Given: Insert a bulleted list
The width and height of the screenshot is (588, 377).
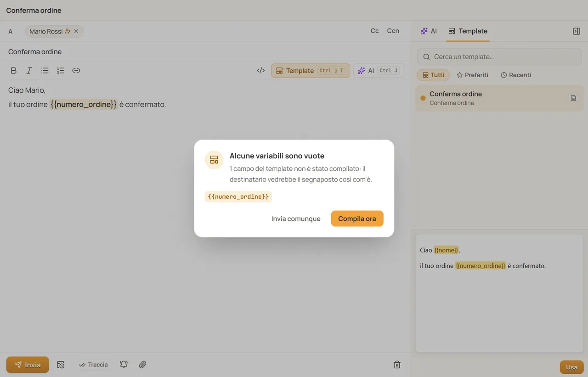Looking at the screenshot, I should coord(45,71).
